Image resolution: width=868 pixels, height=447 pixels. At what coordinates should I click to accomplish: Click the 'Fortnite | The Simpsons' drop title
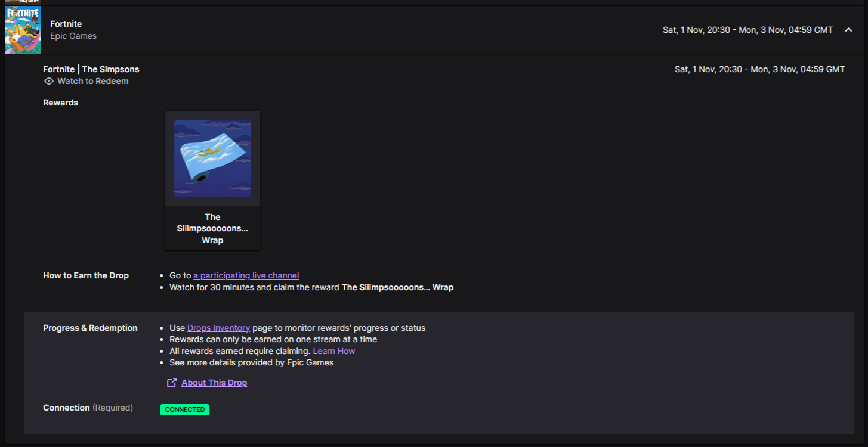tap(91, 69)
